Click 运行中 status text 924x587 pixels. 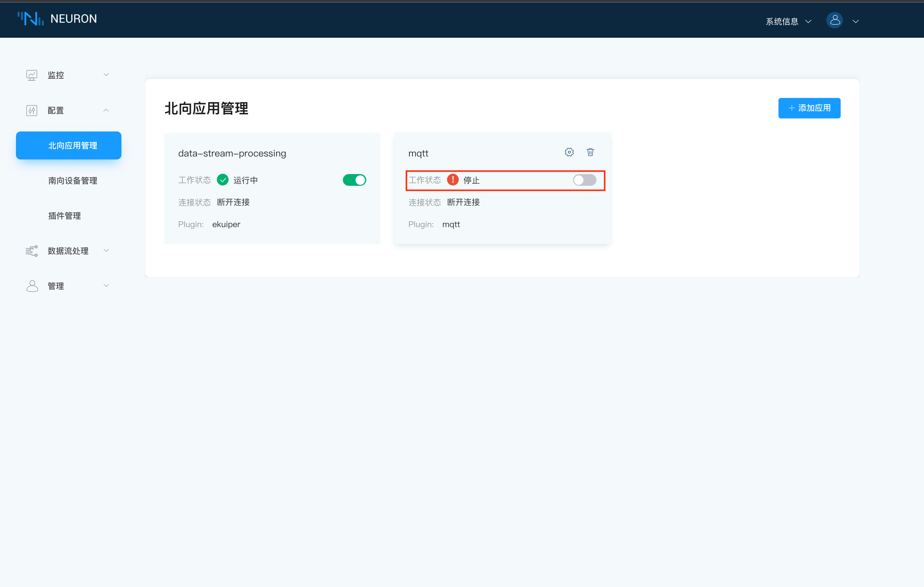(x=245, y=180)
